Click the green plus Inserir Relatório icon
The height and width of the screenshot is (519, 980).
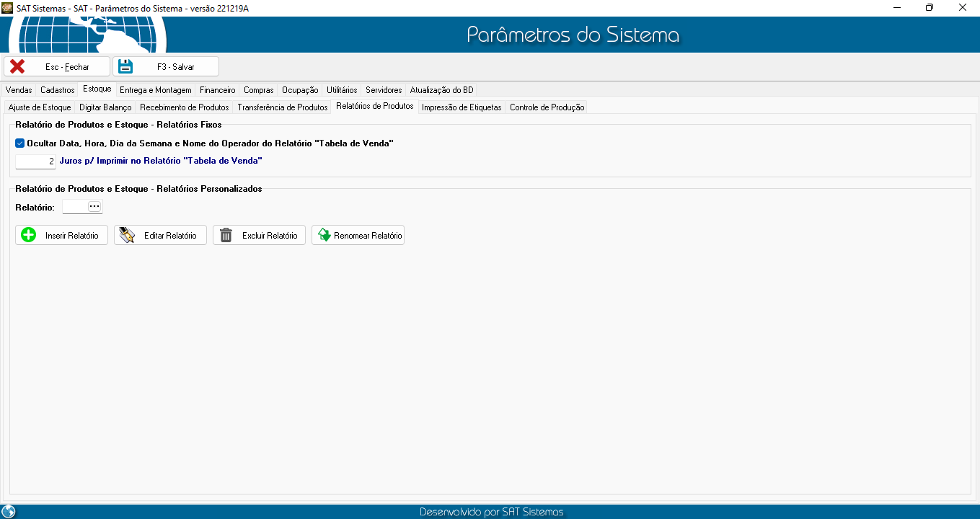29,235
